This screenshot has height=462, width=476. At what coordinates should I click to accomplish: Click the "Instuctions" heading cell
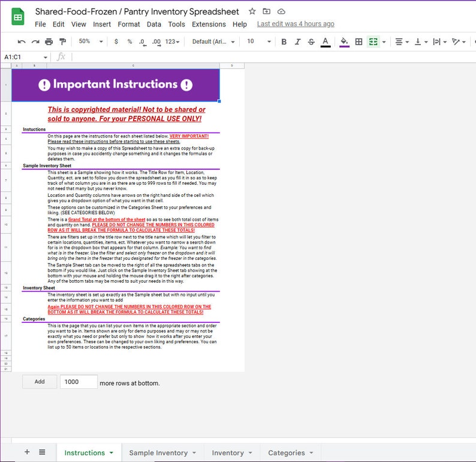coord(34,130)
